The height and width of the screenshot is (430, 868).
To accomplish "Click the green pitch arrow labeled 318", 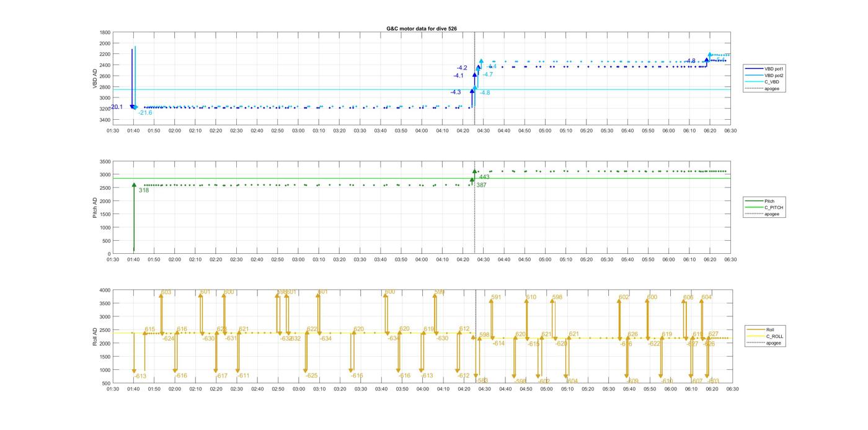I will (x=134, y=217).
